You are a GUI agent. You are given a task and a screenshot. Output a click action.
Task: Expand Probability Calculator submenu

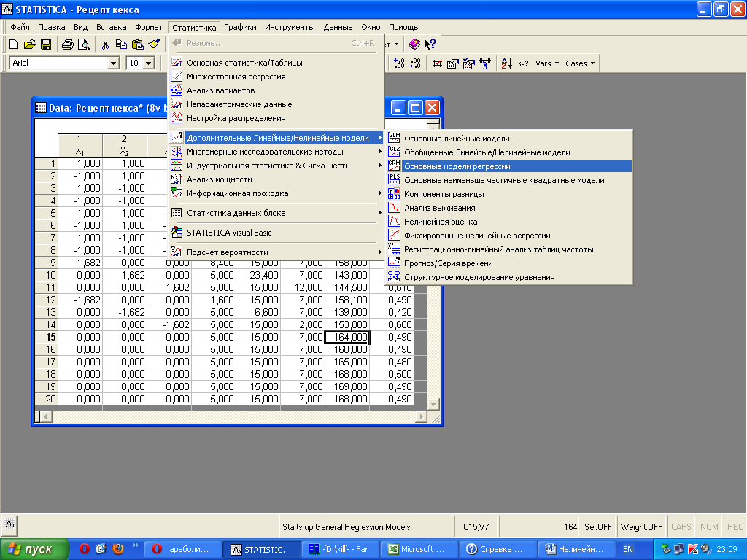(x=276, y=252)
